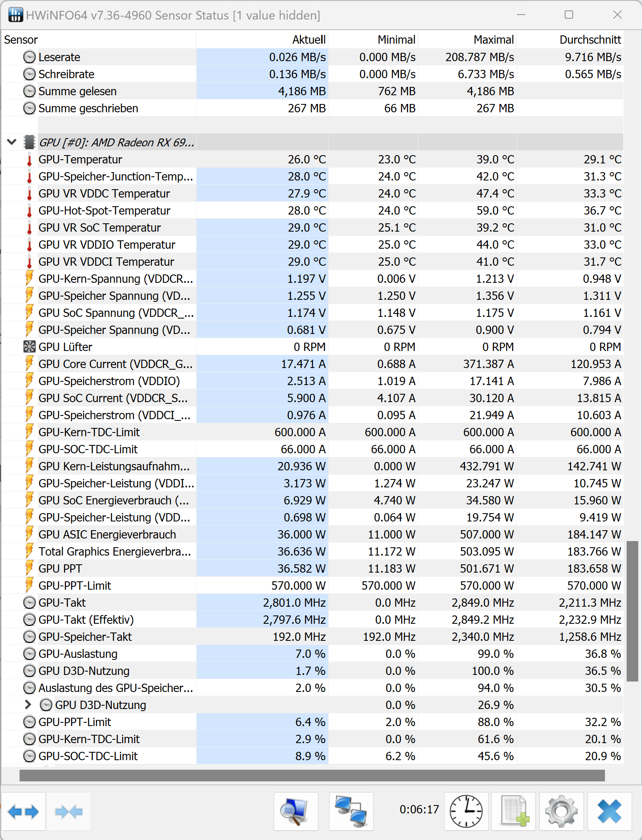Open the network remote monitors button
Viewport: 642px width, 840px height.
(351, 811)
